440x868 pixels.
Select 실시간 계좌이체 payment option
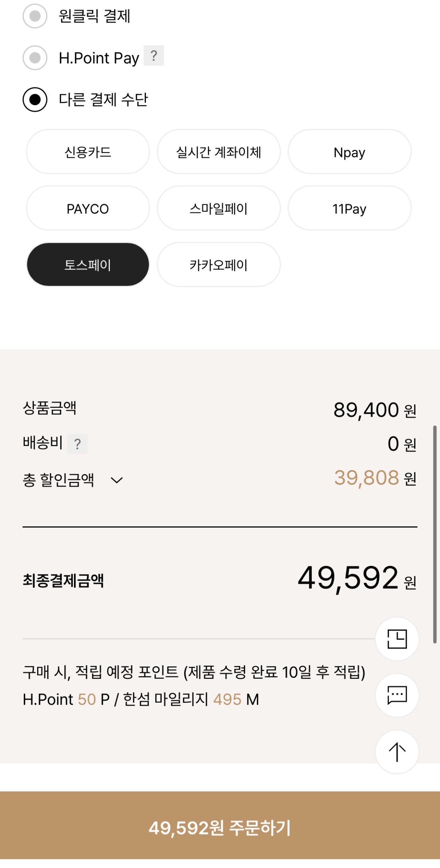pyautogui.click(x=219, y=152)
